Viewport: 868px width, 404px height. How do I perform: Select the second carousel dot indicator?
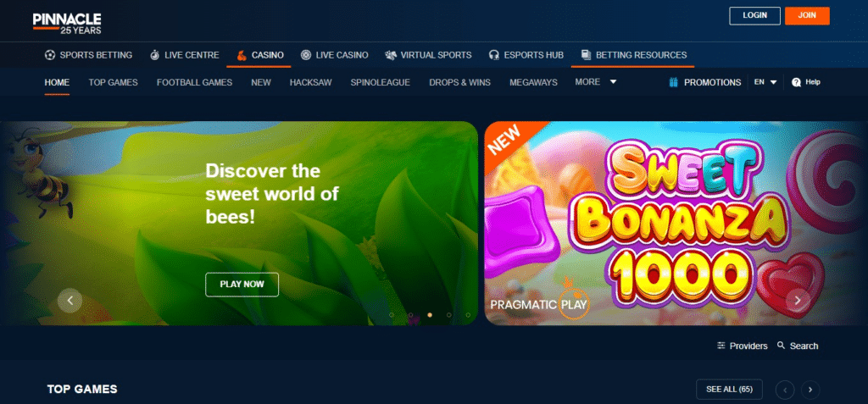click(410, 315)
